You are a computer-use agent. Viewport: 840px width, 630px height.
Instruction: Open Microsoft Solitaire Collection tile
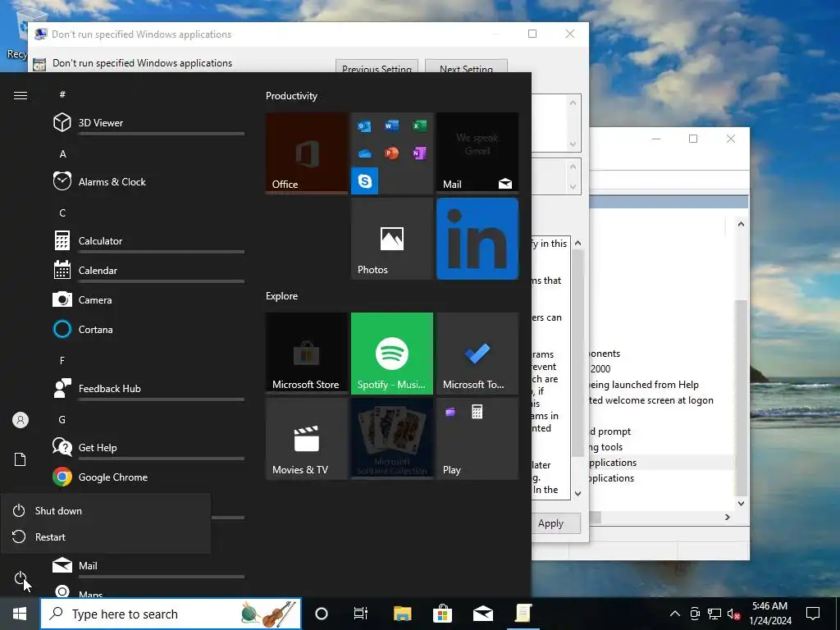(x=392, y=439)
